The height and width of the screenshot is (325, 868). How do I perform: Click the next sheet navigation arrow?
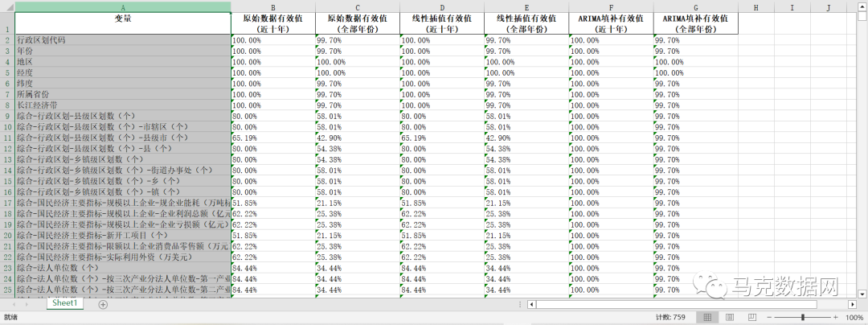[x=27, y=304]
